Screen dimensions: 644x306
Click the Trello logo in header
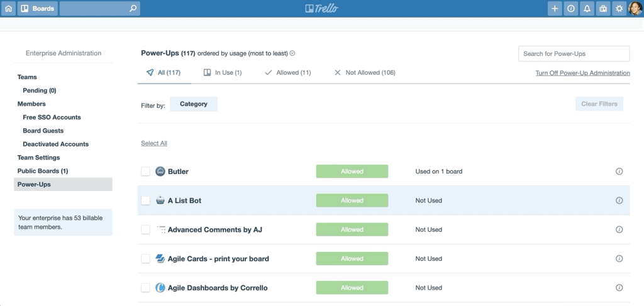point(322,9)
